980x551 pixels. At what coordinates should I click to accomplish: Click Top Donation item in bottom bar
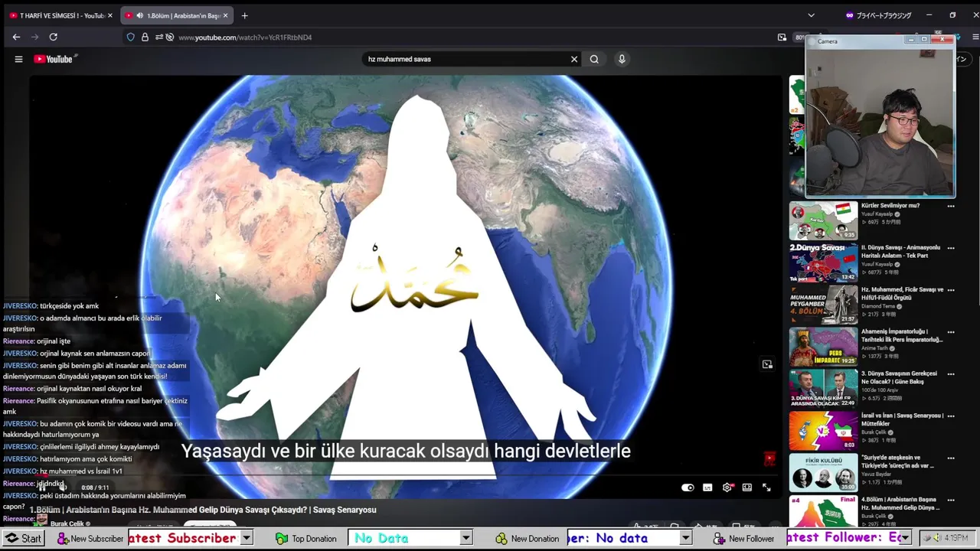click(306, 539)
